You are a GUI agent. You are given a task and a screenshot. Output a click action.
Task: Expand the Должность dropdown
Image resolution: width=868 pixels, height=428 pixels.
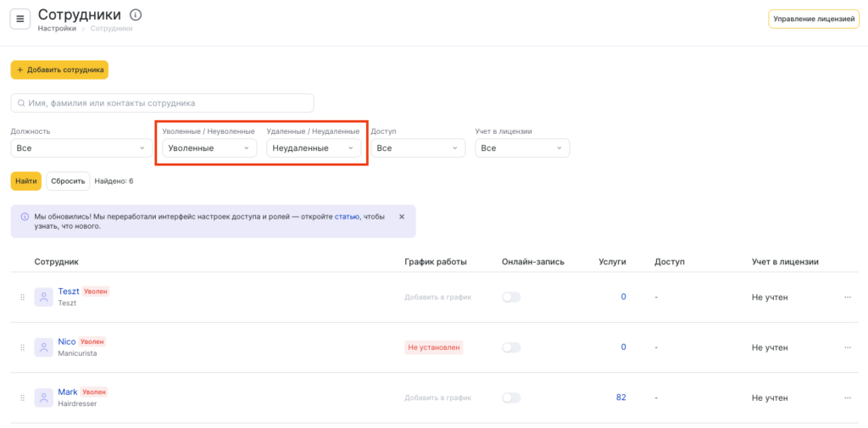click(x=81, y=148)
